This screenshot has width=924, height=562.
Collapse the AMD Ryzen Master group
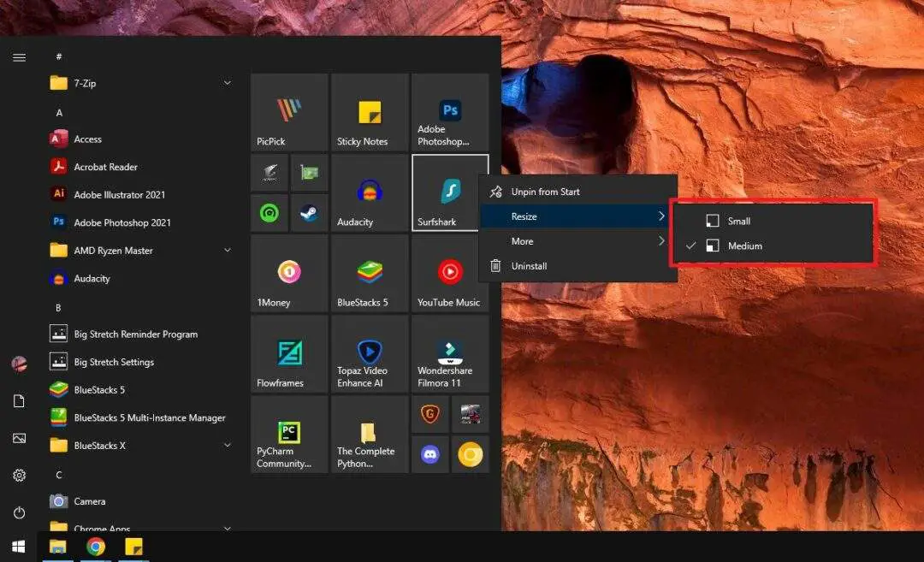coord(227,250)
